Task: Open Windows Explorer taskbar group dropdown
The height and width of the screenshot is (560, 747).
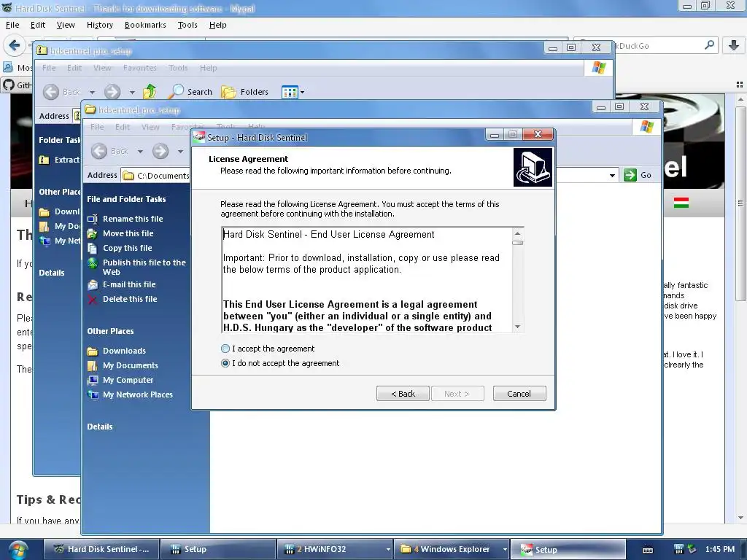Action: pos(505,550)
